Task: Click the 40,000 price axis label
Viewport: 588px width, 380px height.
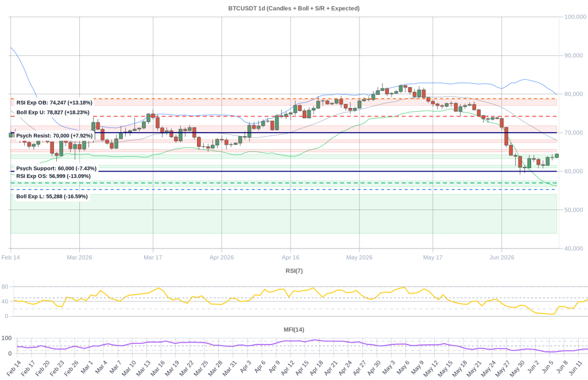Action: (x=574, y=249)
